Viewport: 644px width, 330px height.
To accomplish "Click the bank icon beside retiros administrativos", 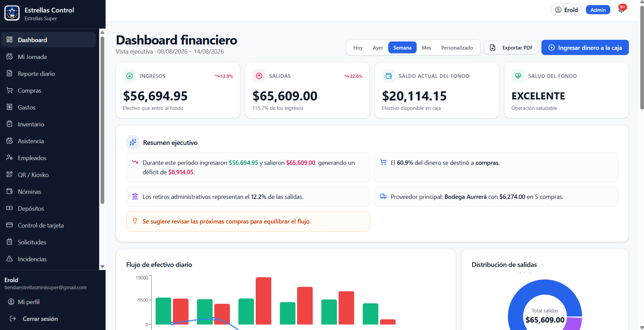I will (x=135, y=196).
